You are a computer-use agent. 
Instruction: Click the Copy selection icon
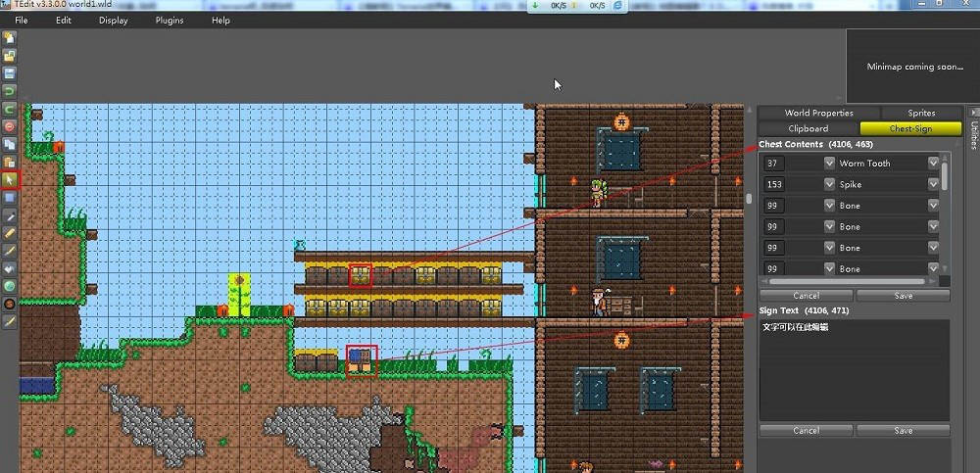pos(10,144)
